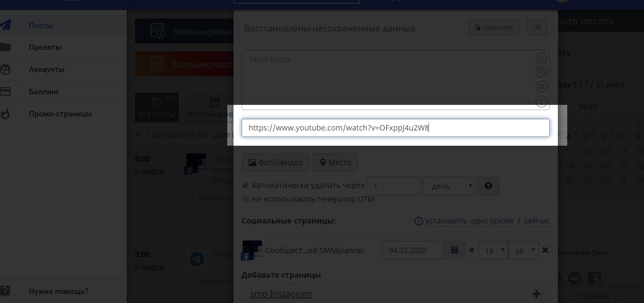Open the Проекты sidebar menu item
Image resolution: width=644 pixels, height=303 pixels.
click(x=45, y=47)
